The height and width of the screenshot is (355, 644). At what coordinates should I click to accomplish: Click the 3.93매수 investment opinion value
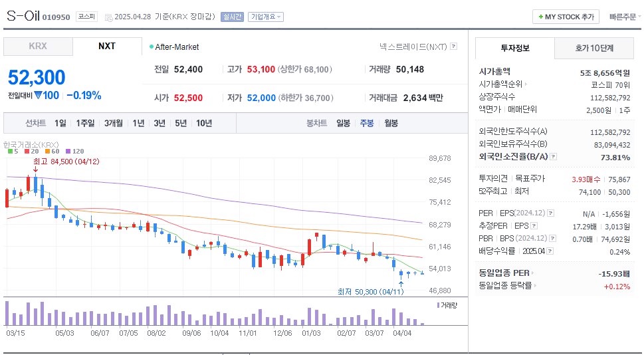586,179
